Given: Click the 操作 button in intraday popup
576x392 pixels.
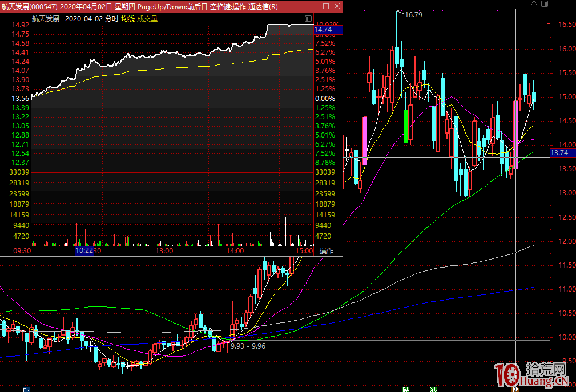Looking at the screenshot, I should [327, 251].
